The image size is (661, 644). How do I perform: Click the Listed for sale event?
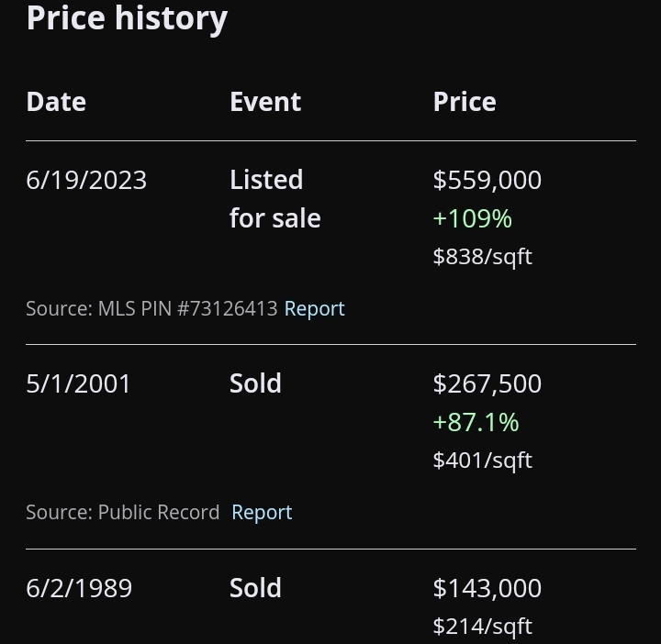coord(275,199)
